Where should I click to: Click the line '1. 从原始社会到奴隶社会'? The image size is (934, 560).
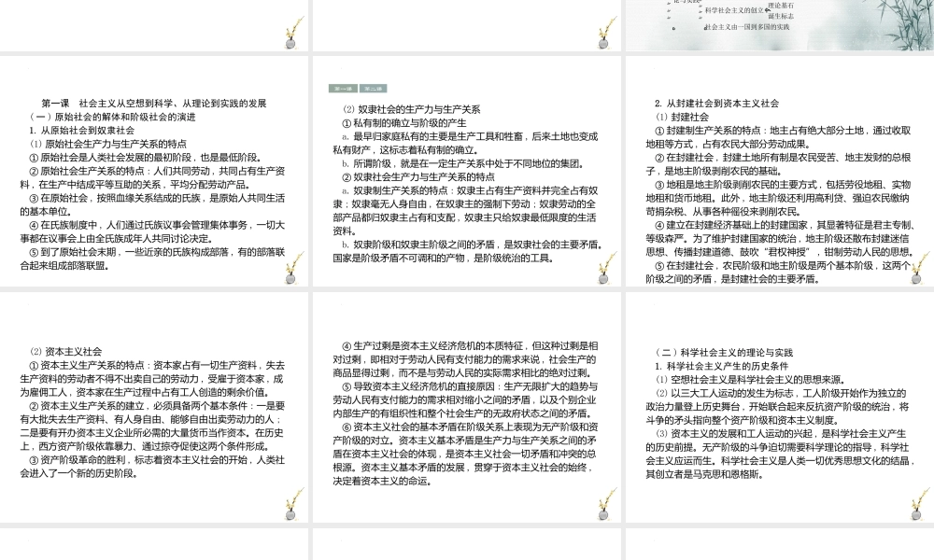(x=82, y=131)
